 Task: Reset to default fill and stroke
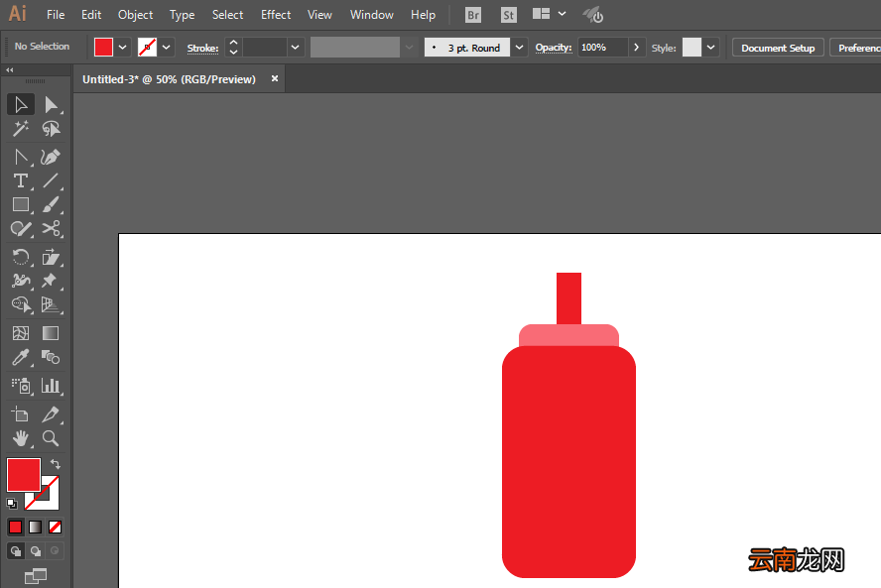[12, 503]
